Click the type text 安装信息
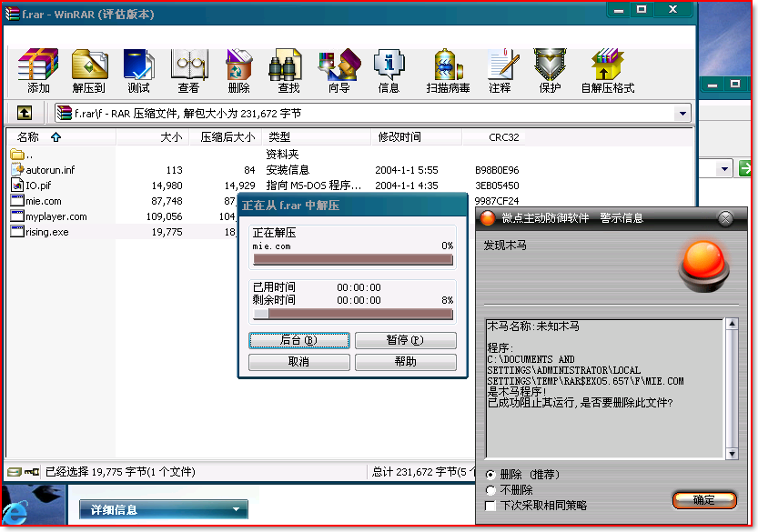This screenshot has width=758, height=532. pyautogui.click(x=288, y=170)
